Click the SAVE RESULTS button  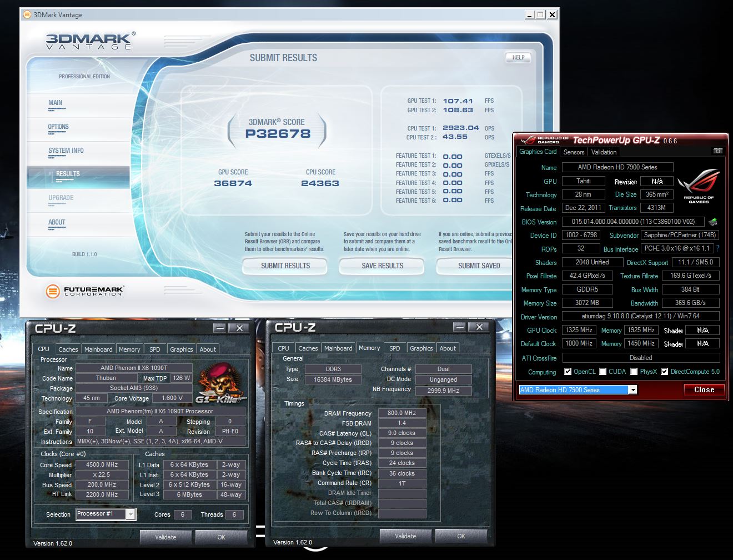[383, 266]
